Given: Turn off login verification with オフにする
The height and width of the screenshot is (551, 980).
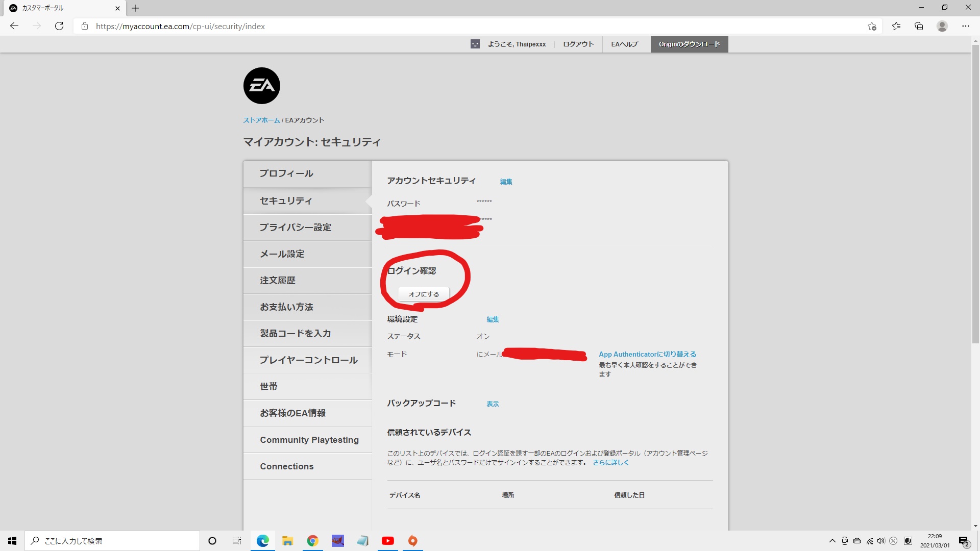Looking at the screenshot, I should [424, 294].
